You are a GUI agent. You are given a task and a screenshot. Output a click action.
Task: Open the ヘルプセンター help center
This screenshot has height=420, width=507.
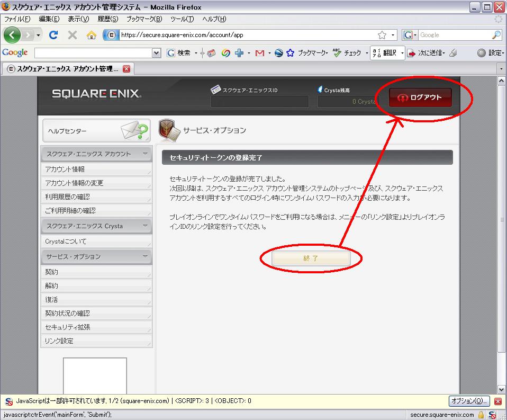coord(96,131)
